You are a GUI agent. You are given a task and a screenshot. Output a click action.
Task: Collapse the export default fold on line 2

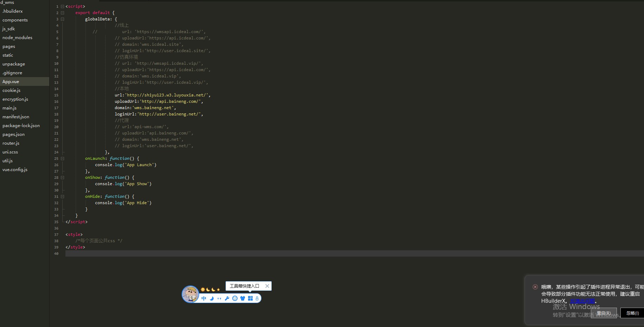62,13
